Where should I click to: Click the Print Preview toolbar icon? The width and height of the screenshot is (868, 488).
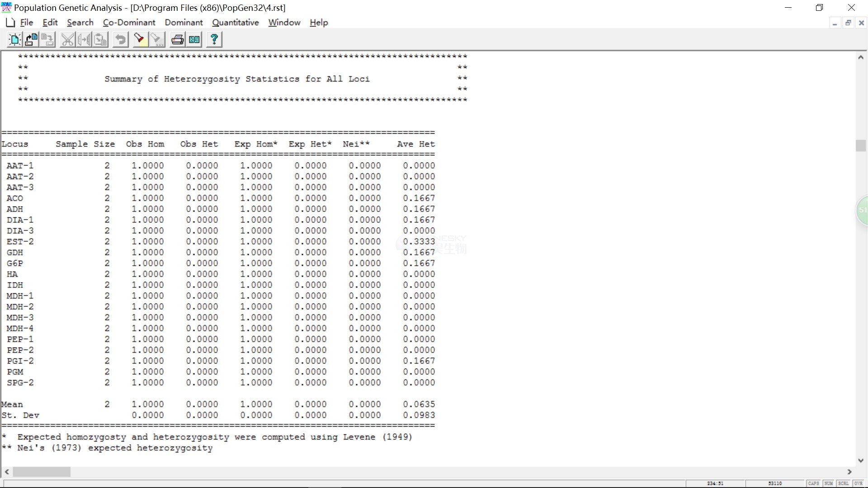pos(194,40)
